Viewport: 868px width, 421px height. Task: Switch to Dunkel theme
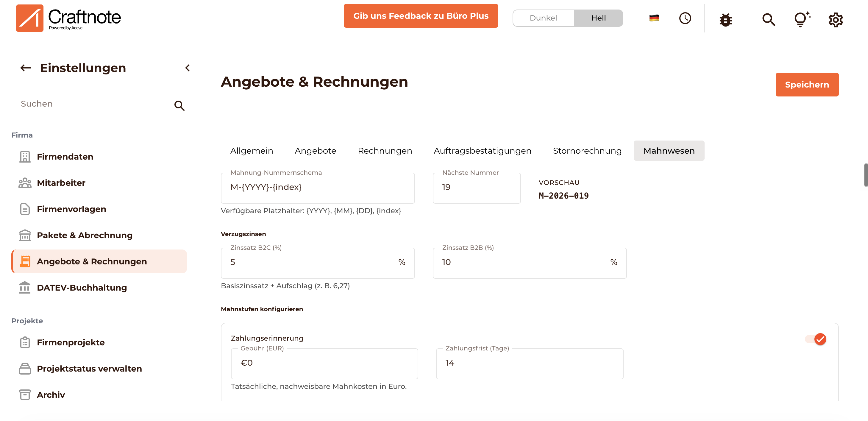point(543,18)
